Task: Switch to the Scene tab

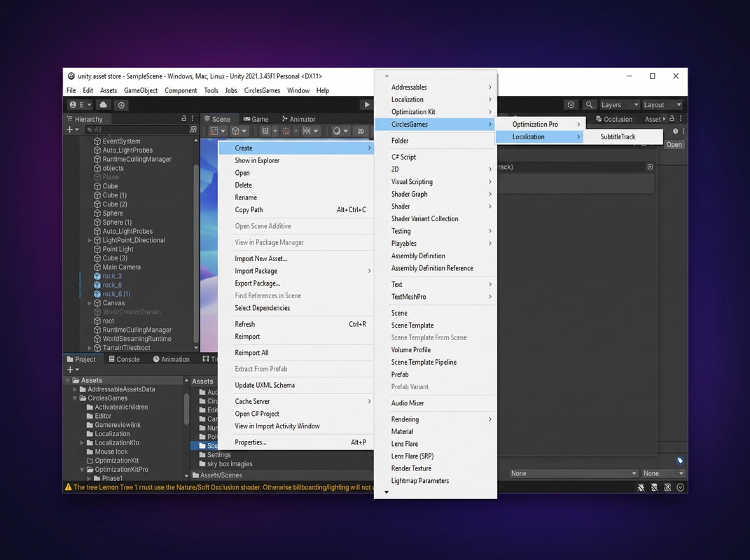Action: (x=217, y=119)
